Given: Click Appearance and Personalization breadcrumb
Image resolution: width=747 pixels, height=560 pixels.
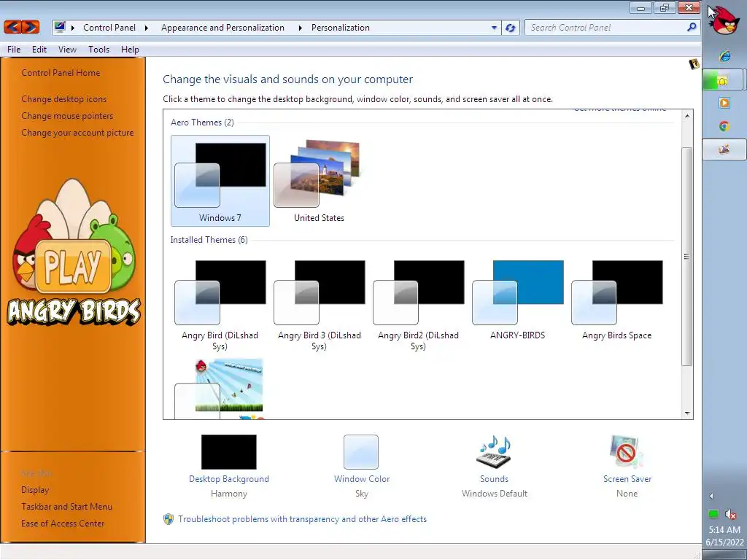Looking at the screenshot, I should click(x=222, y=28).
